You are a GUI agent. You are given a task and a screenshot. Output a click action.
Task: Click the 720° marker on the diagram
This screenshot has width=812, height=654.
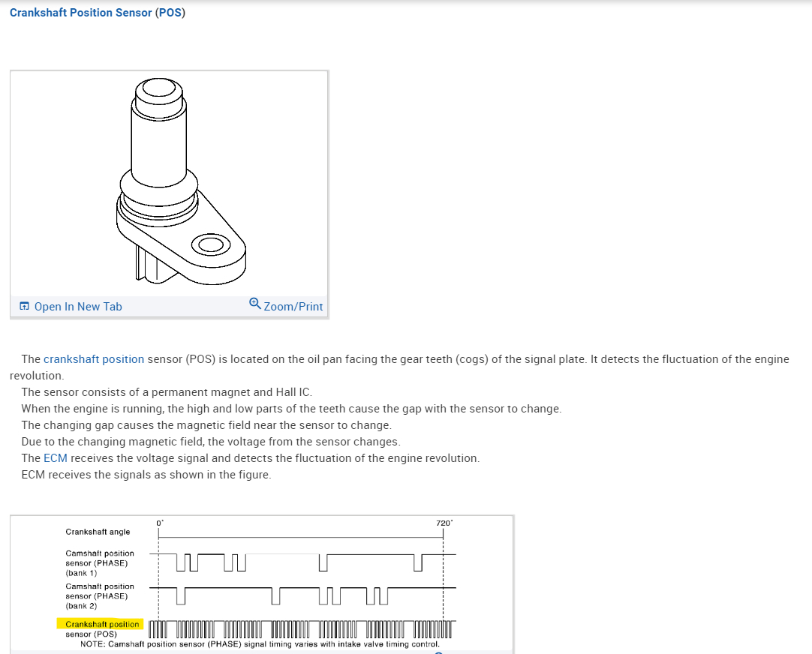[444, 523]
